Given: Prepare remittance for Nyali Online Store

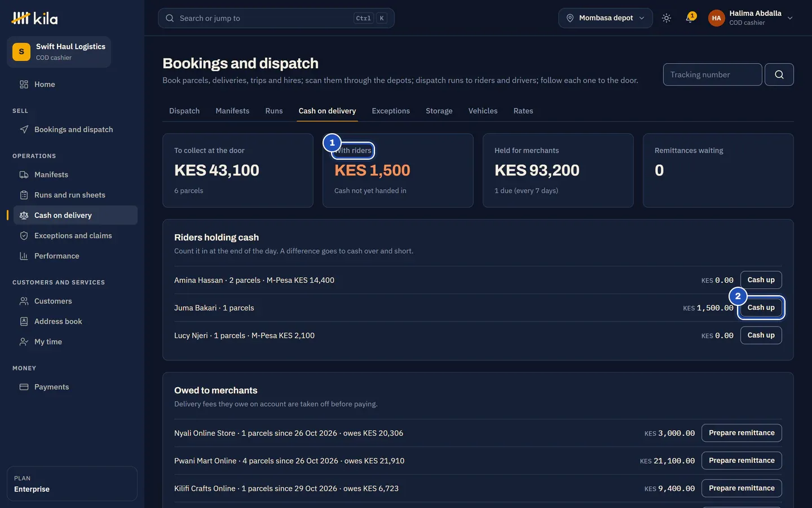Looking at the screenshot, I should tap(742, 433).
